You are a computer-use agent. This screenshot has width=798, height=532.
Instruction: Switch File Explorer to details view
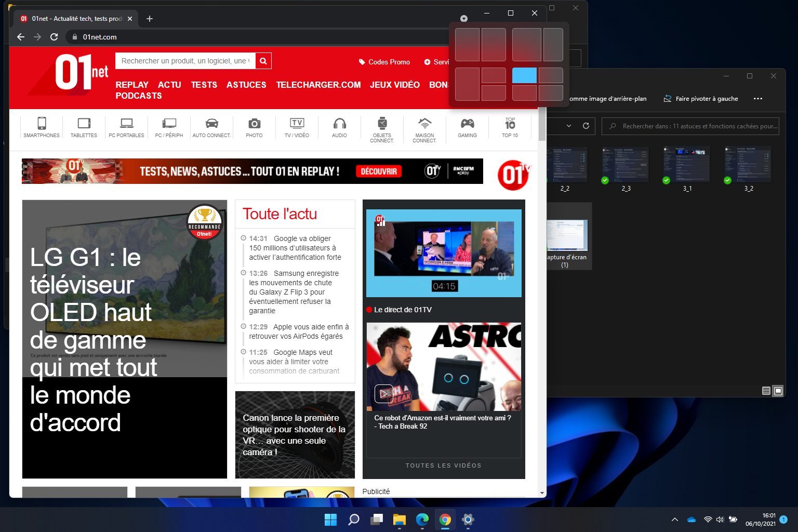(766, 391)
